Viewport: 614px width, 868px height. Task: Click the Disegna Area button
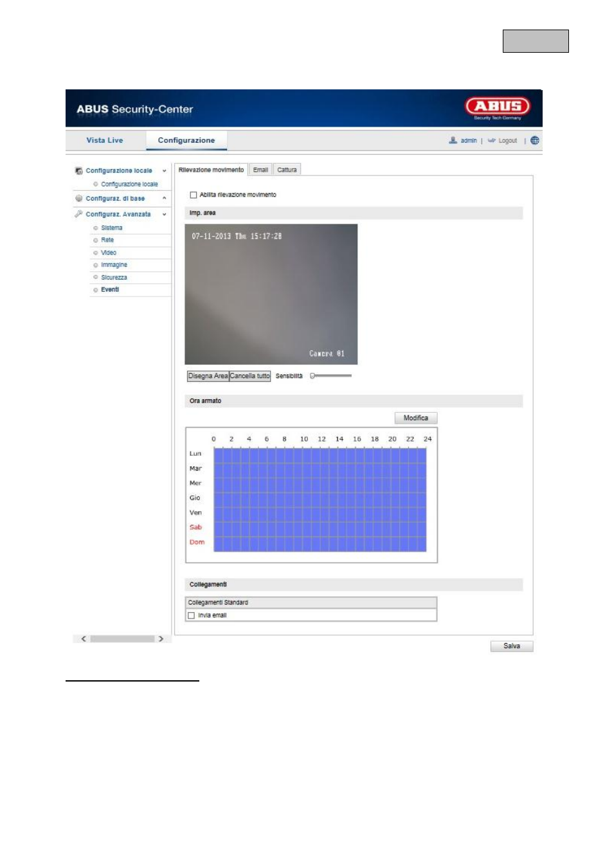click(x=208, y=376)
